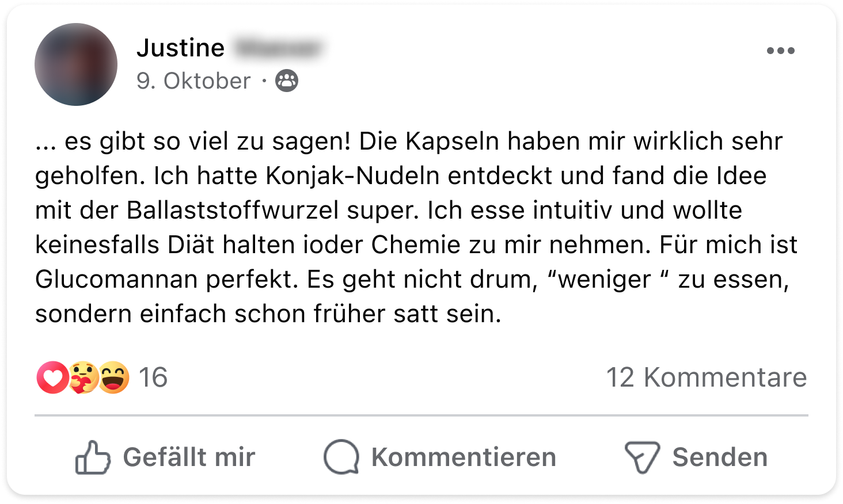Click the speech bubble comment icon
Image resolution: width=843 pixels, height=504 pixels.
pos(341,457)
